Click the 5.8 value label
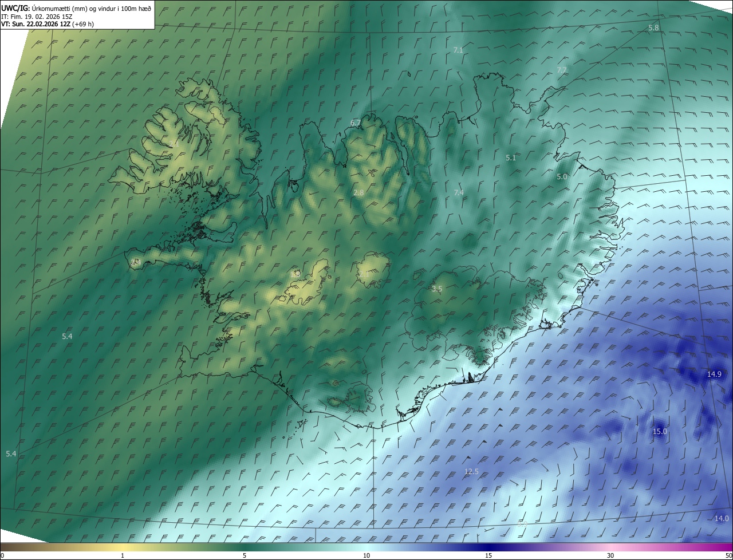The width and height of the screenshot is (733, 560). [653, 28]
